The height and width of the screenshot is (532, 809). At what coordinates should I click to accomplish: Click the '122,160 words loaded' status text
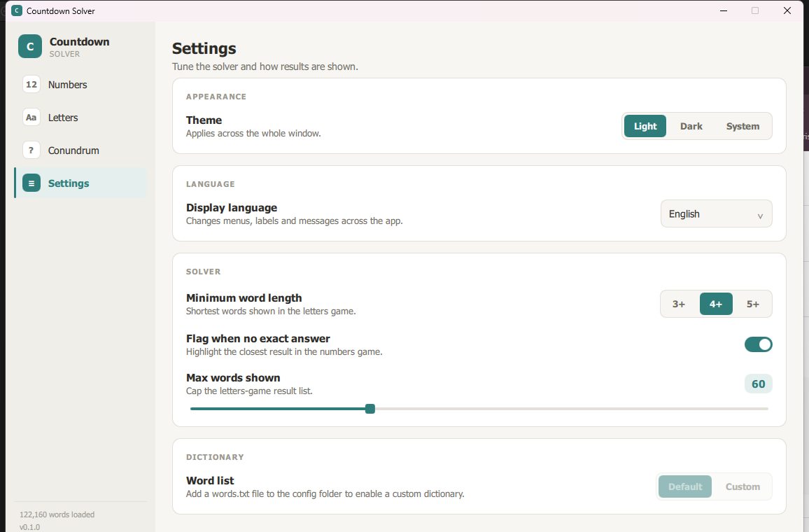point(57,514)
